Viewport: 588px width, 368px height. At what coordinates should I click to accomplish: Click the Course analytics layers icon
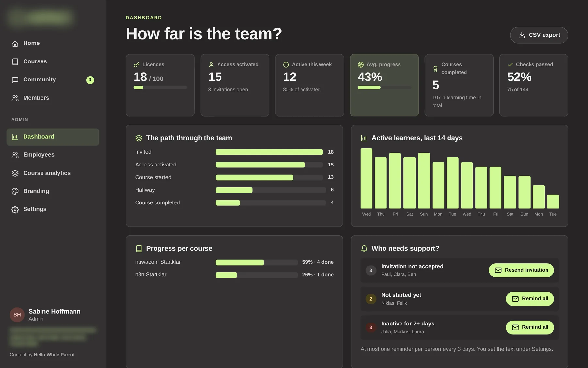[x=15, y=173]
